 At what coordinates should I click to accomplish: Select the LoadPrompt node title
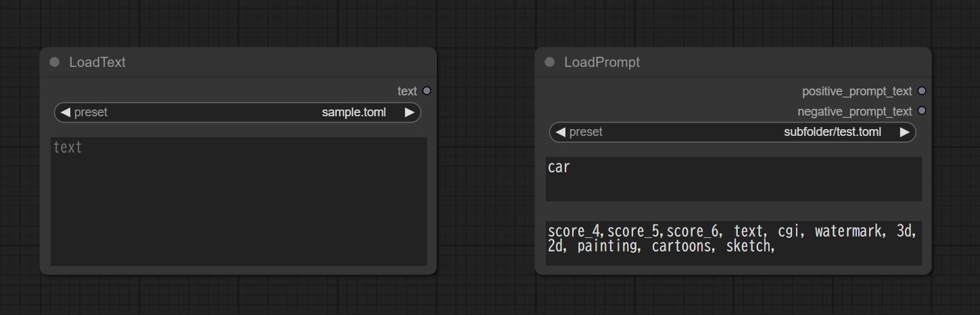coord(602,62)
